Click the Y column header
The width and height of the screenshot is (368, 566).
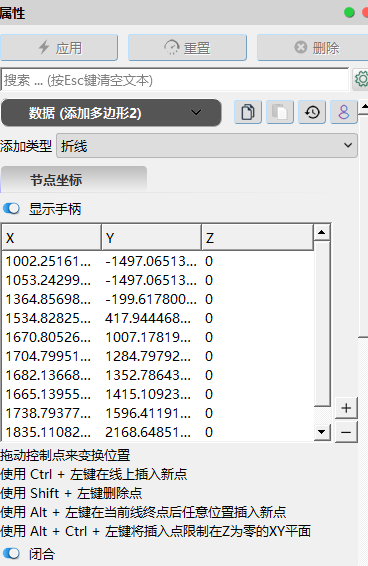point(151,238)
